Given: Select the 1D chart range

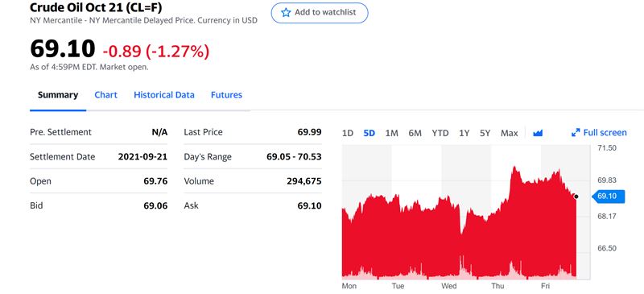Looking at the screenshot, I should pyautogui.click(x=348, y=133).
